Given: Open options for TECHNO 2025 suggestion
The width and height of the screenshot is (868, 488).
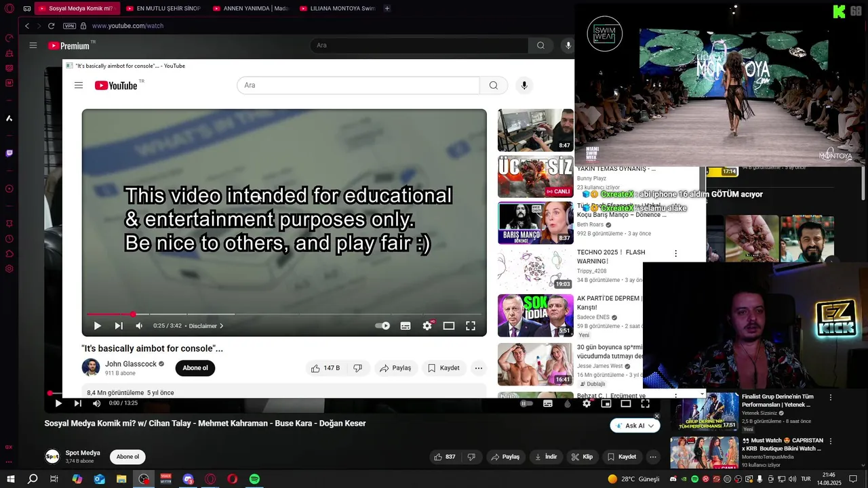Looking at the screenshot, I should pyautogui.click(x=675, y=253).
